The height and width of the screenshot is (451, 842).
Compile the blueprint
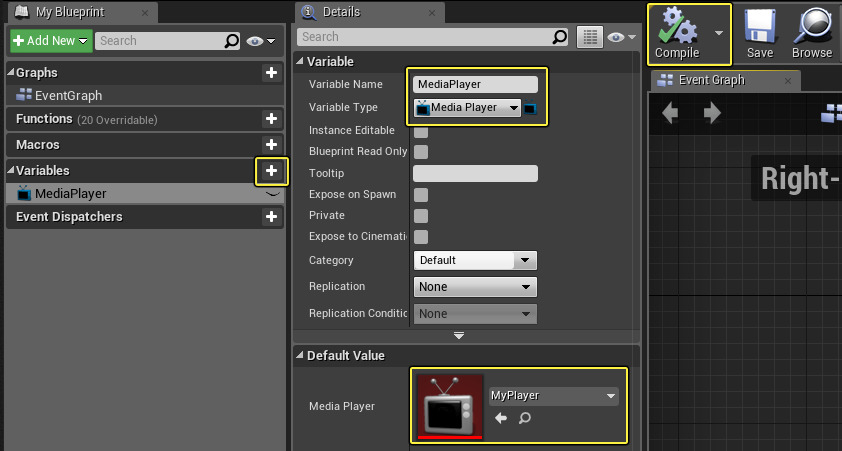click(677, 34)
